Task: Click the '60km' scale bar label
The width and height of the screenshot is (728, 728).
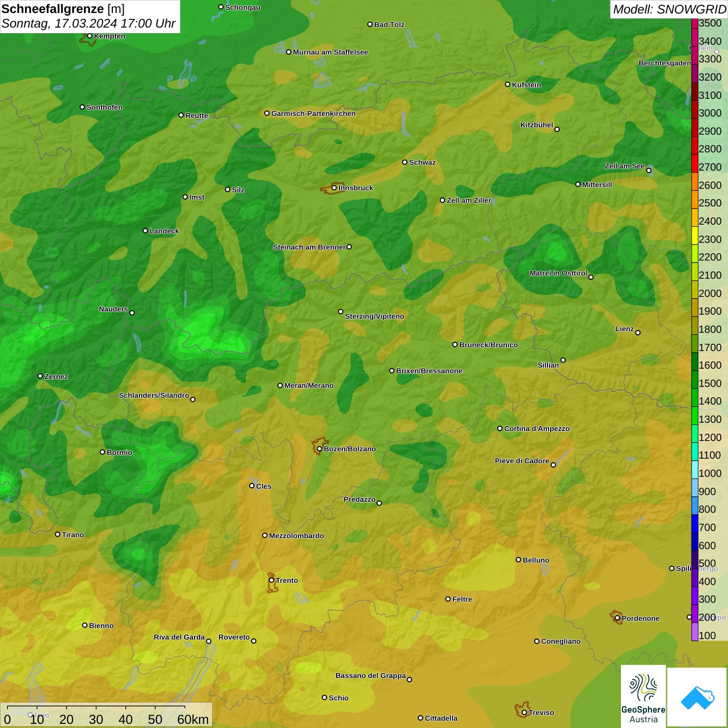Action: pyautogui.click(x=193, y=719)
